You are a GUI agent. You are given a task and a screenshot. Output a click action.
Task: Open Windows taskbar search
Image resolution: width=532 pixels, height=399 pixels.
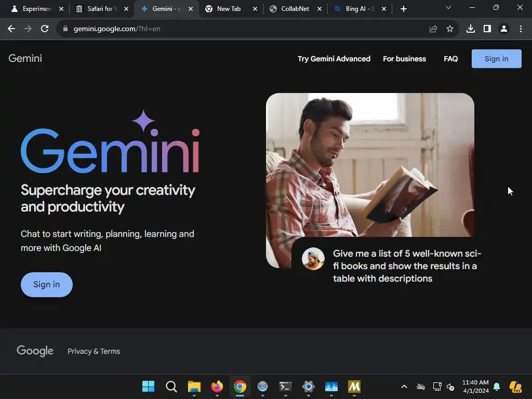tap(171, 387)
